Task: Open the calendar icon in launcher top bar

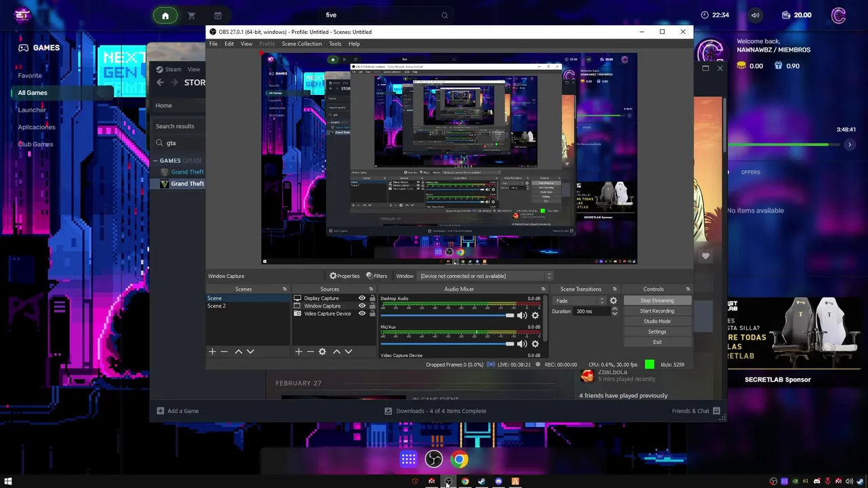Action: click(218, 16)
